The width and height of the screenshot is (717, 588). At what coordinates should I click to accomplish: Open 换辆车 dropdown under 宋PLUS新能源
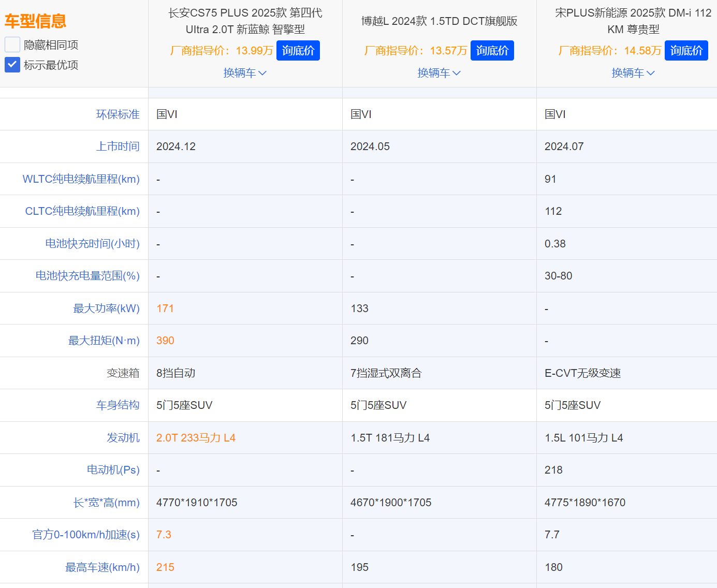pos(633,73)
